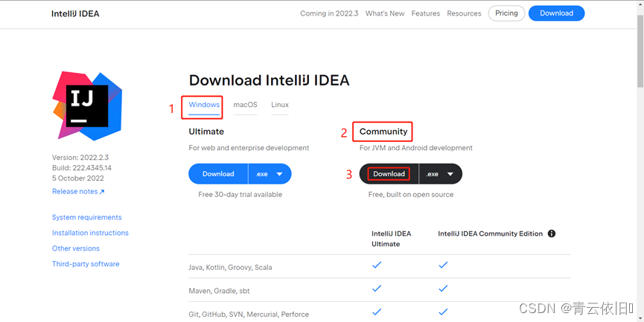Click the 'Version: 2022.2.3' text
The width and height of the screenshot is (644, 322).
[x=80, y=158]
